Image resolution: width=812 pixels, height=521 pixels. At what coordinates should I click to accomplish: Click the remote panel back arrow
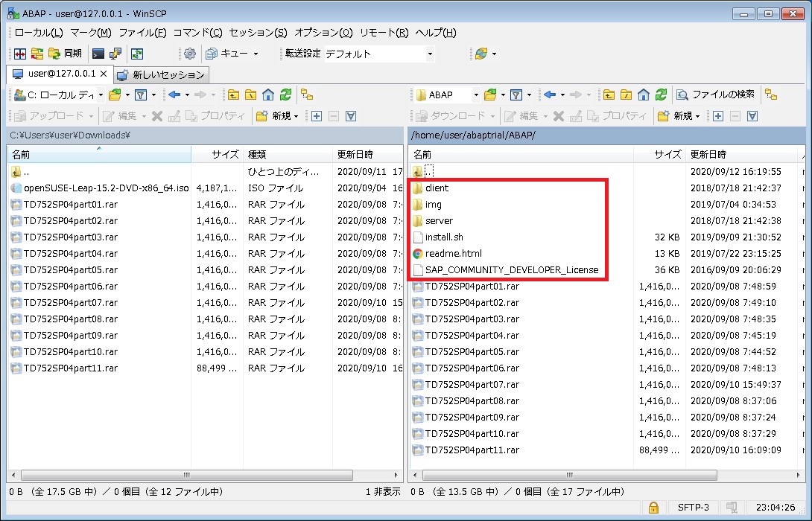550,95
